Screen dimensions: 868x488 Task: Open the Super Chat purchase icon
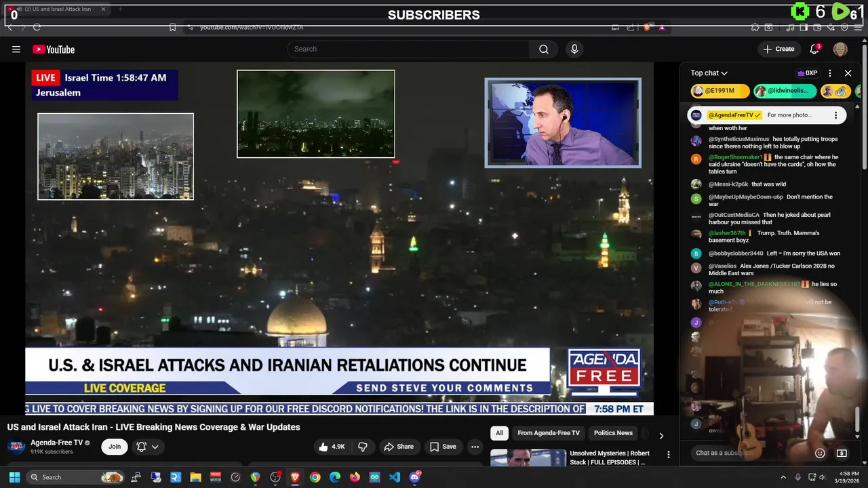(842, 453)
